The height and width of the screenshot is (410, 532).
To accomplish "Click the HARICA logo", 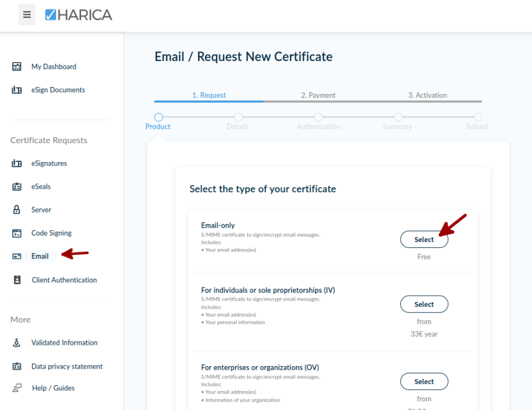I will [x=77, y=15].
